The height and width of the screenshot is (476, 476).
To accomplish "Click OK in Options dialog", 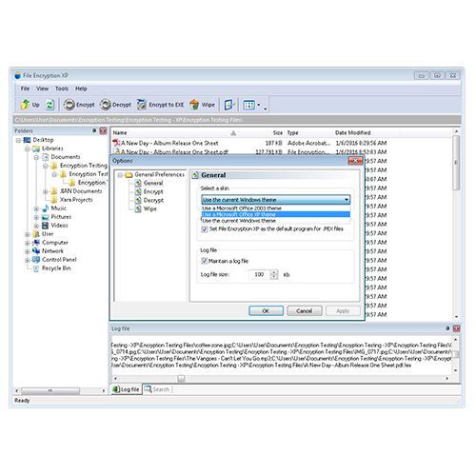I will (266, 311).
